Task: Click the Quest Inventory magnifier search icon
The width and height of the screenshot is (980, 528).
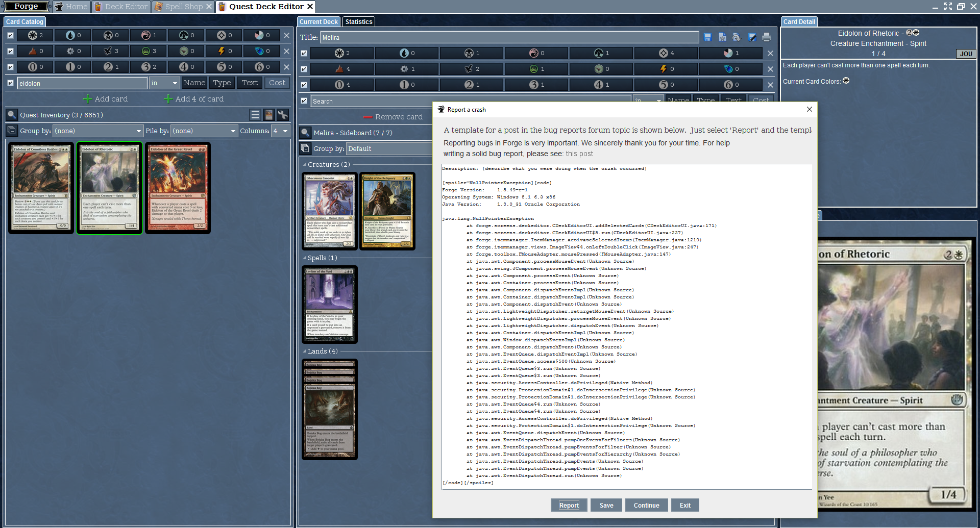Action: pyautogui.click(x=12, y=115)
